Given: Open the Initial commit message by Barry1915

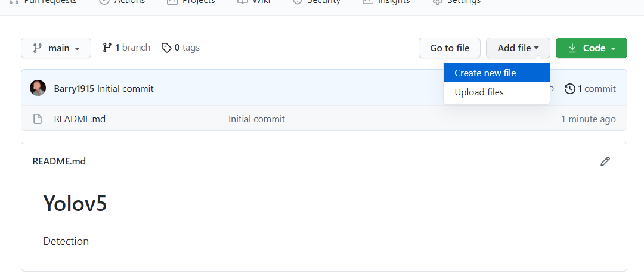Looking at the screenshot, I should [125, 89].
